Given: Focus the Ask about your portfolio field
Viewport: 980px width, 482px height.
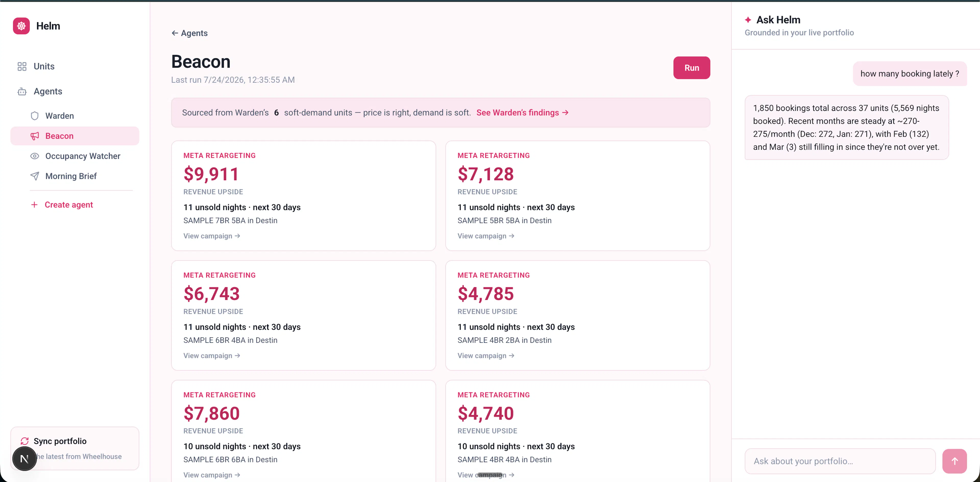Looking at the screenshot, I should point(840,461).
